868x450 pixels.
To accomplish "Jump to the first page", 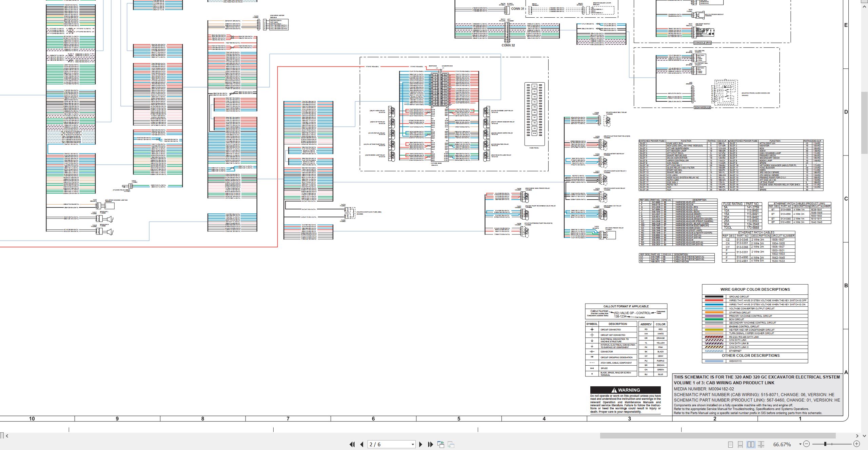I will [352, 444].
